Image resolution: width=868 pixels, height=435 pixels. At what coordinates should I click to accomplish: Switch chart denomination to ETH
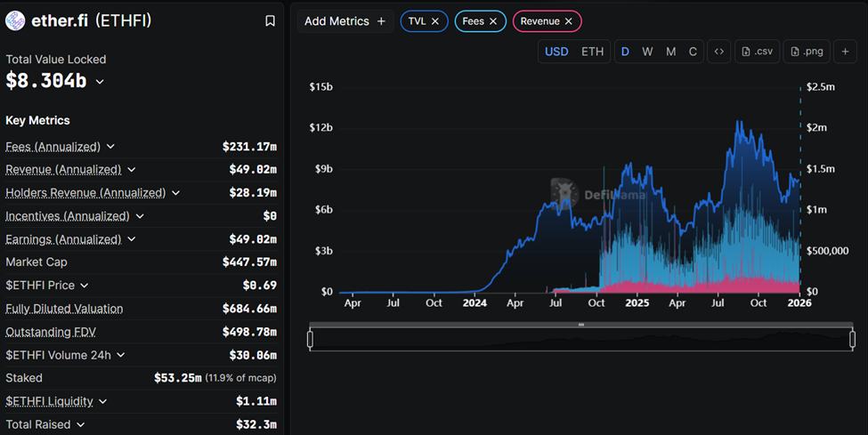tap(592, 52)
